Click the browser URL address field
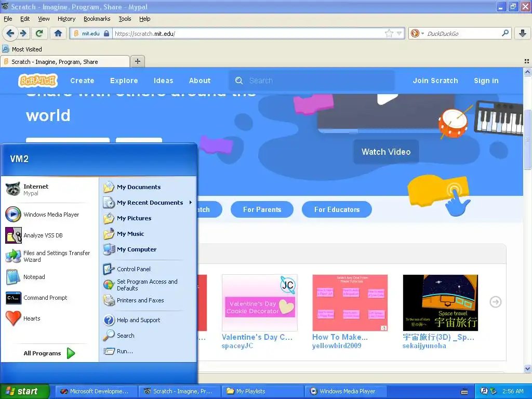Screen dimensions: 532x399 (x=249, y=33)
